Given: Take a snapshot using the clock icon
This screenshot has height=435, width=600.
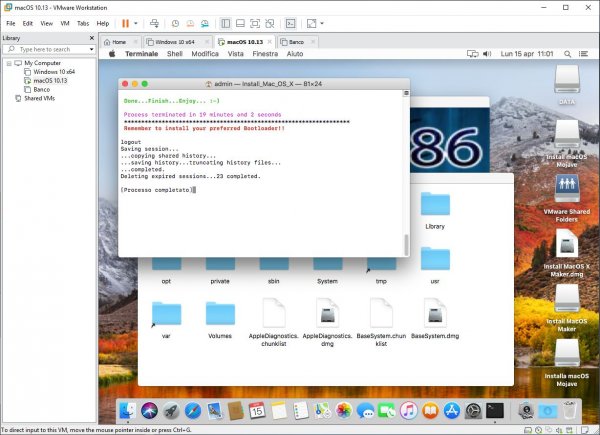Looking at the screenshot, I should point(175,23).
